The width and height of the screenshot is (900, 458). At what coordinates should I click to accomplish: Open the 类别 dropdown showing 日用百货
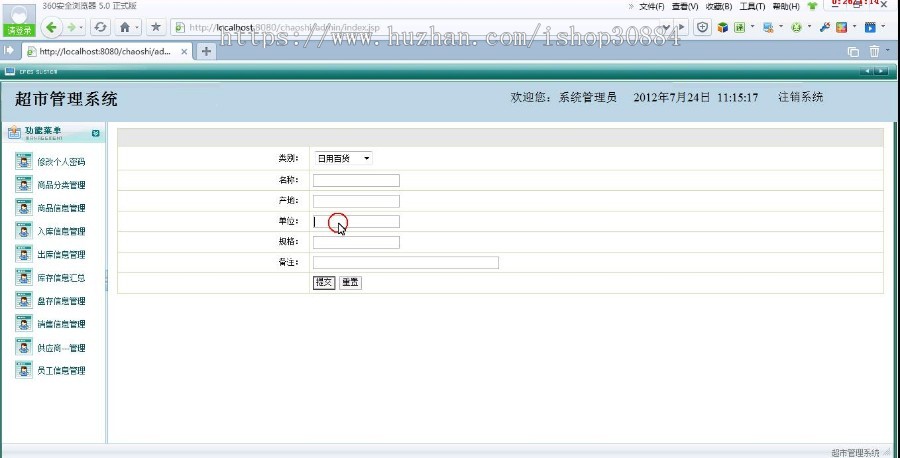tap(343, 158)
